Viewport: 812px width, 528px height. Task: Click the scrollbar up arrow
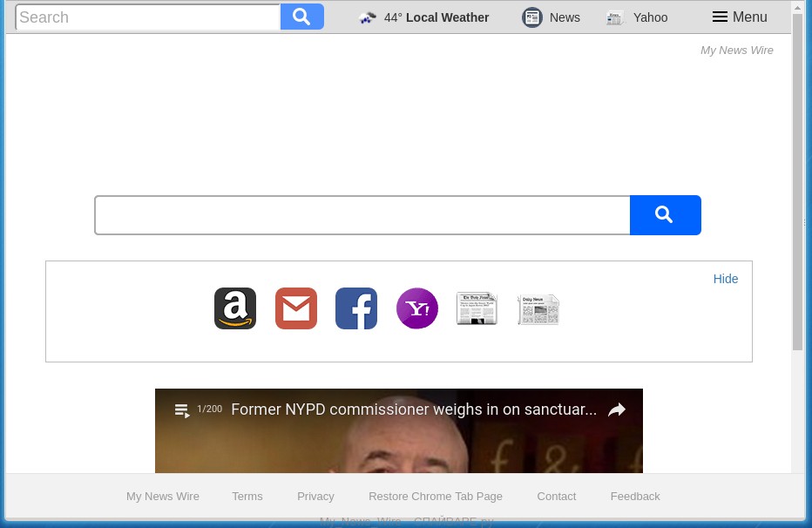[797, 7]
